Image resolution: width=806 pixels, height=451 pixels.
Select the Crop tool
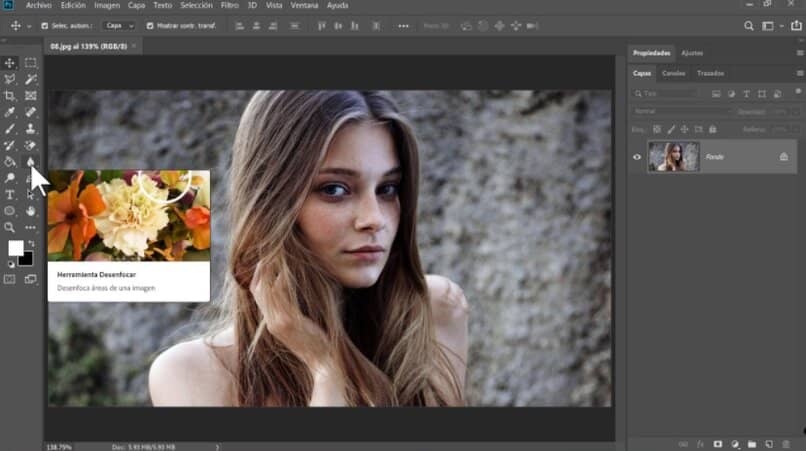click(x=9, y=96)
